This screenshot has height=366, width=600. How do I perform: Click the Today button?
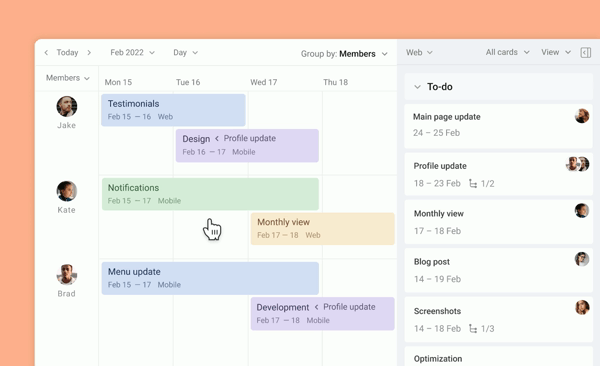(x=67, y=52)
